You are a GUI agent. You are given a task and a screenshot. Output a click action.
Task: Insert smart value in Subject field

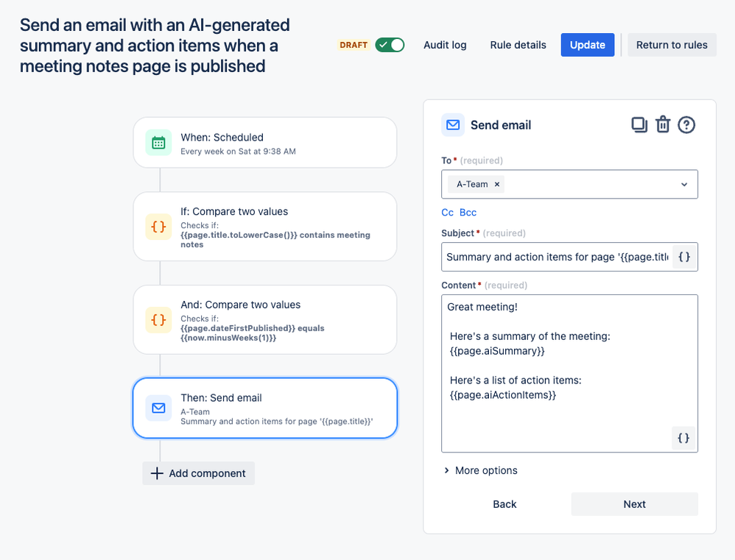point(684,257)
